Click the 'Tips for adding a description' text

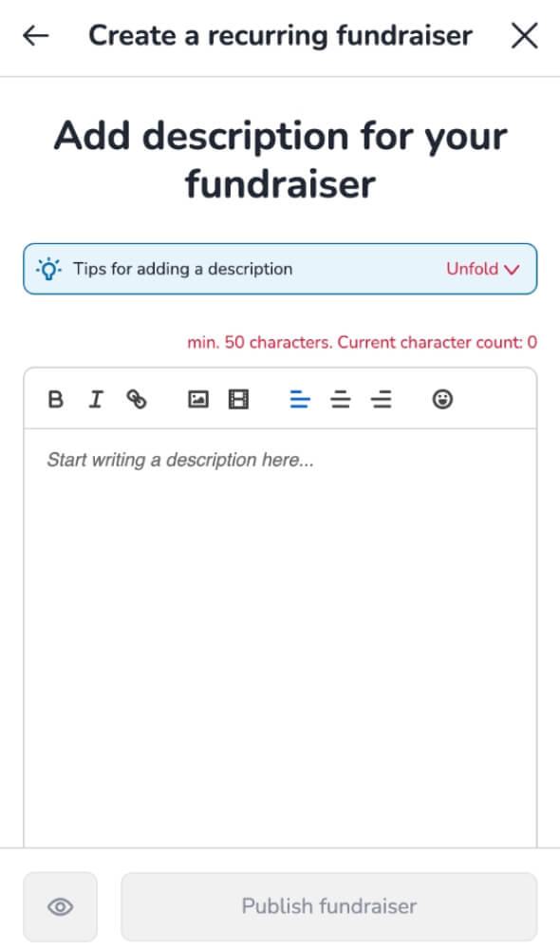[x=183, y=269]
